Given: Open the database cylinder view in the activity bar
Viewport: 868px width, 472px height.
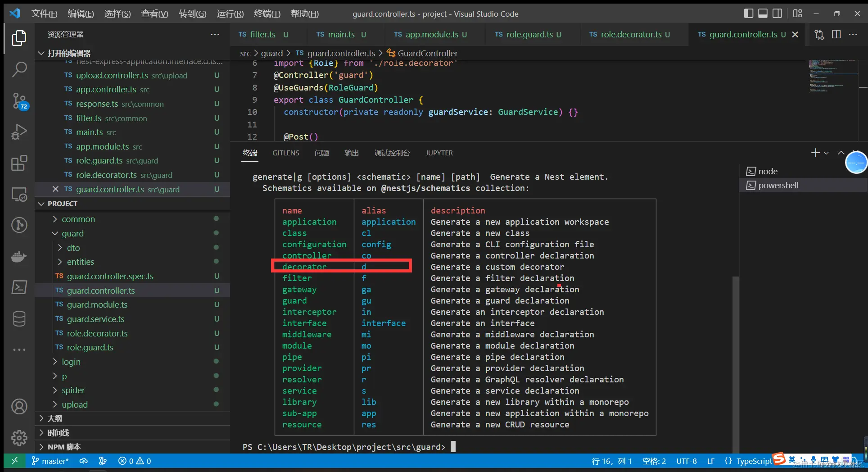Looking at the screenshot, I should [19, 319].
